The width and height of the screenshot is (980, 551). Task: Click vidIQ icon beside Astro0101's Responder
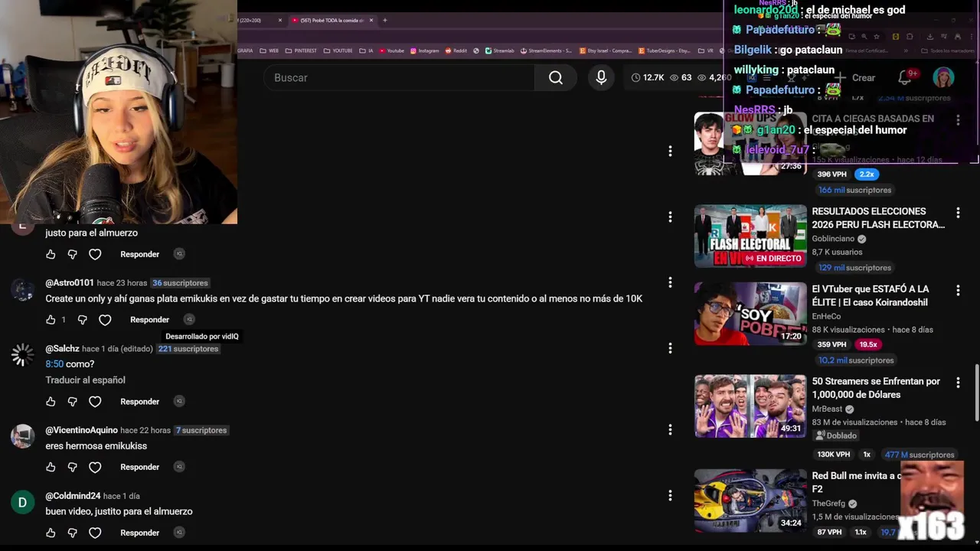[189, 319]
